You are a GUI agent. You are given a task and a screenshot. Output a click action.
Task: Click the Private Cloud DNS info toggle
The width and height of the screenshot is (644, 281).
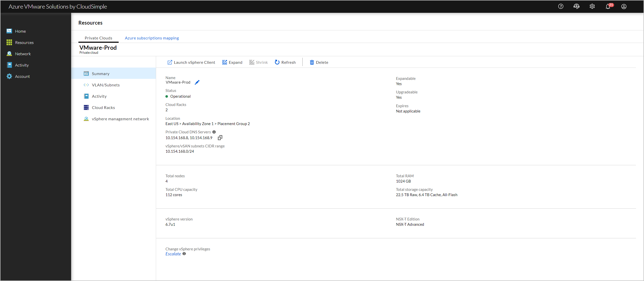(213, 132)
